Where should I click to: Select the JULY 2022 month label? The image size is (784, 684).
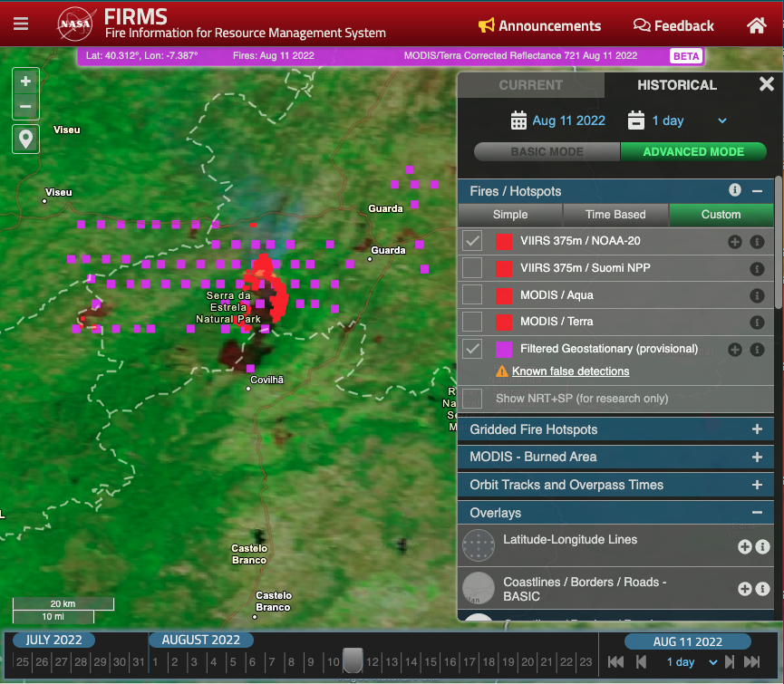[x=53, y=640]
